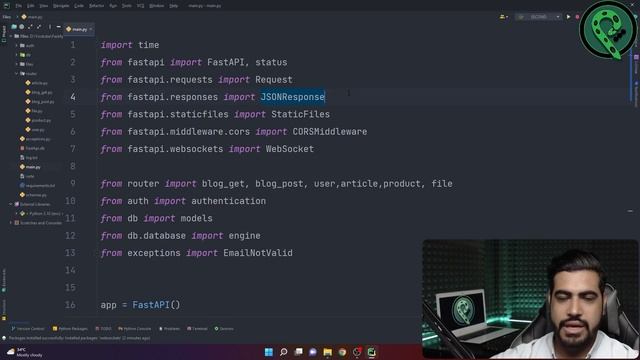640x360 pixels.
Task: Hide the Project tool window
Action: [x=58, y=27]
